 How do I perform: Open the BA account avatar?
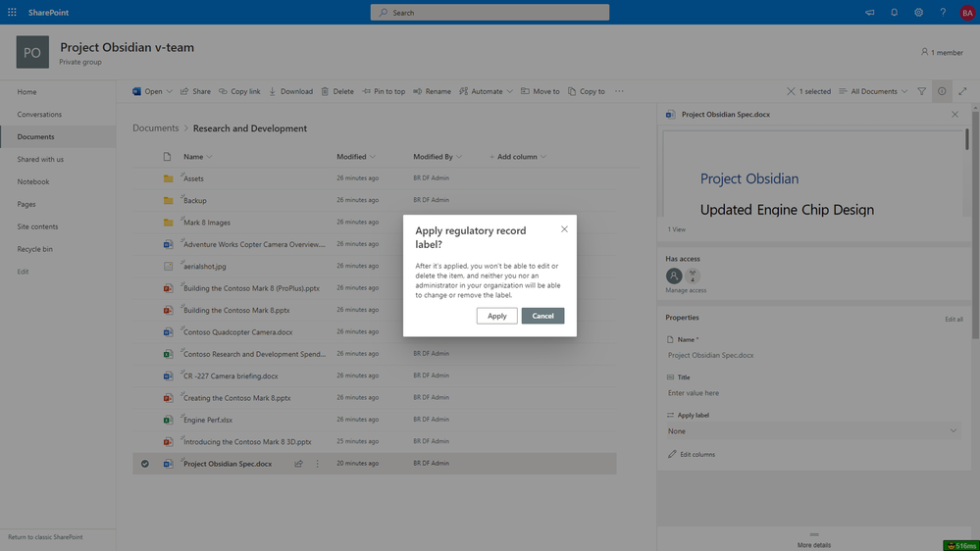tap(967, 13)
